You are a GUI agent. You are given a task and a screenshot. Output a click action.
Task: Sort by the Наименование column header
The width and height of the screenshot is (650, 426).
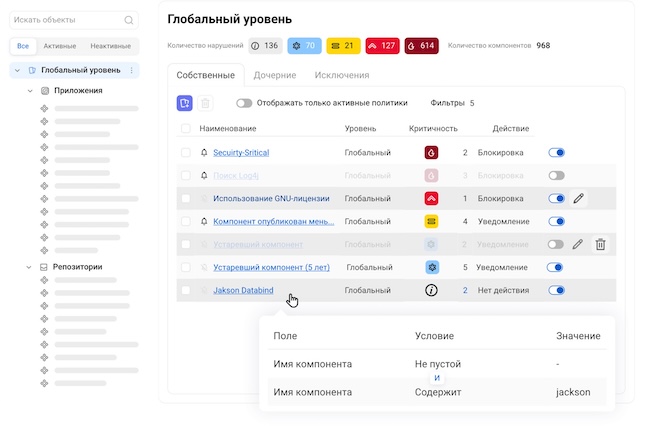click(228, 128)
